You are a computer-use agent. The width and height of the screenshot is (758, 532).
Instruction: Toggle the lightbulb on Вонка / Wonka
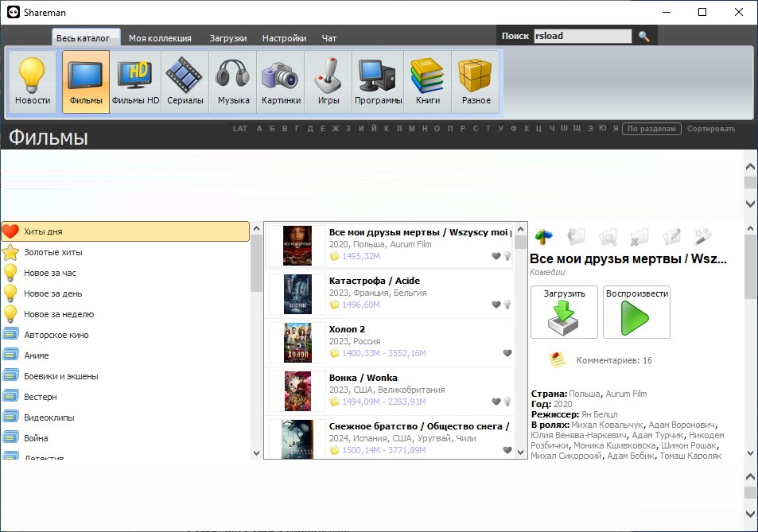[507, 402]
